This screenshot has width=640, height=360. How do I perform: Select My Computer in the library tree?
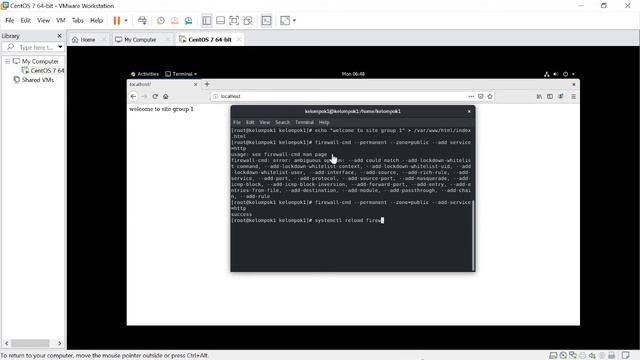[x=40, y=61]
